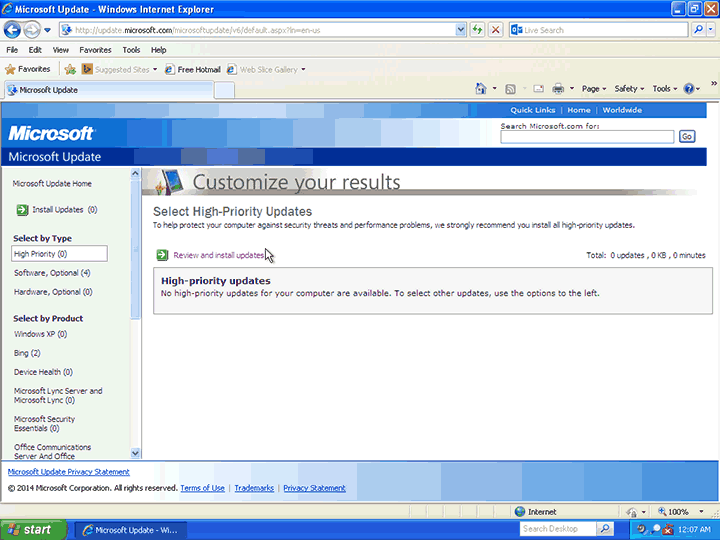The width and height of the screenshot is (720, 540).
Task: Select Microsoft Security Essentials (0)
Action: pyautogui.click(x=44, y=423)
